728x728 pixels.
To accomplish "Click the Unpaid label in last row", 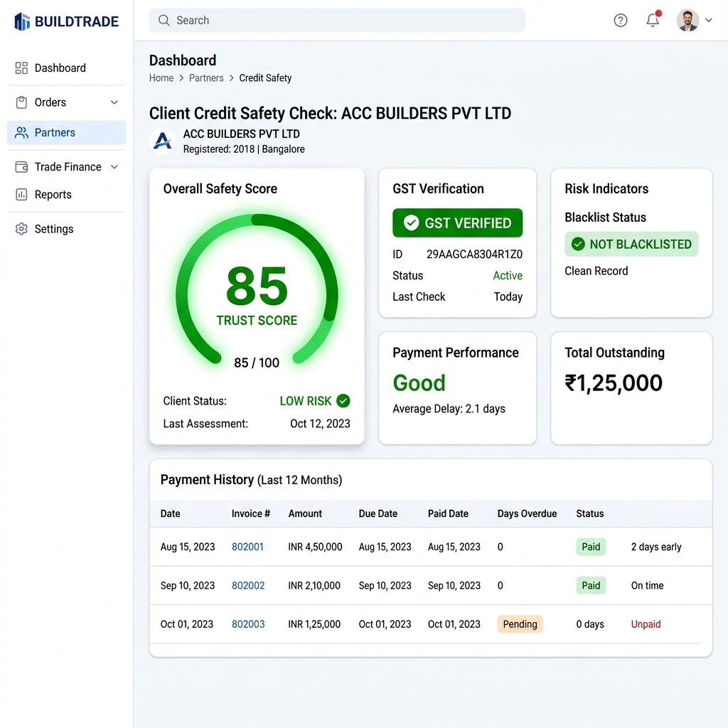I will (646, 624).
